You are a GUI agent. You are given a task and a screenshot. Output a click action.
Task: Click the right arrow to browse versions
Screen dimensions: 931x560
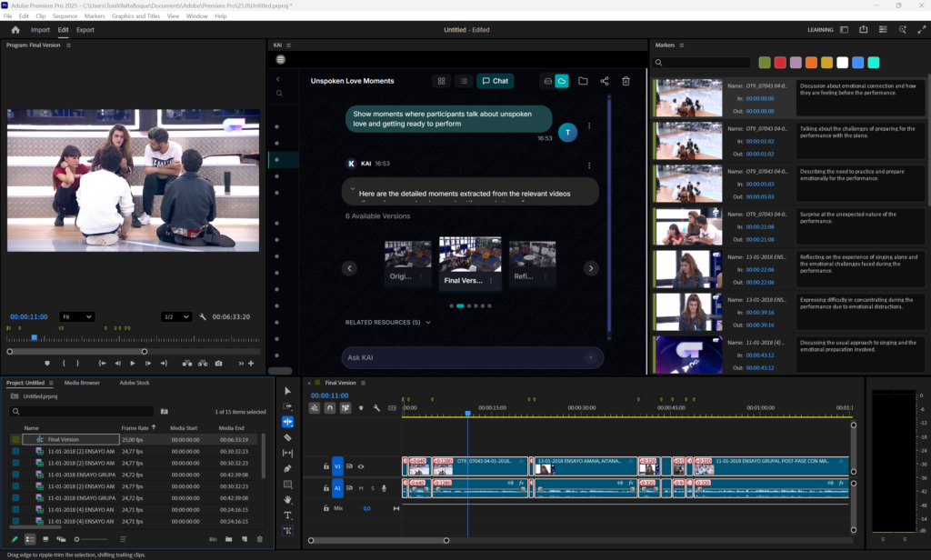point(591,268)
